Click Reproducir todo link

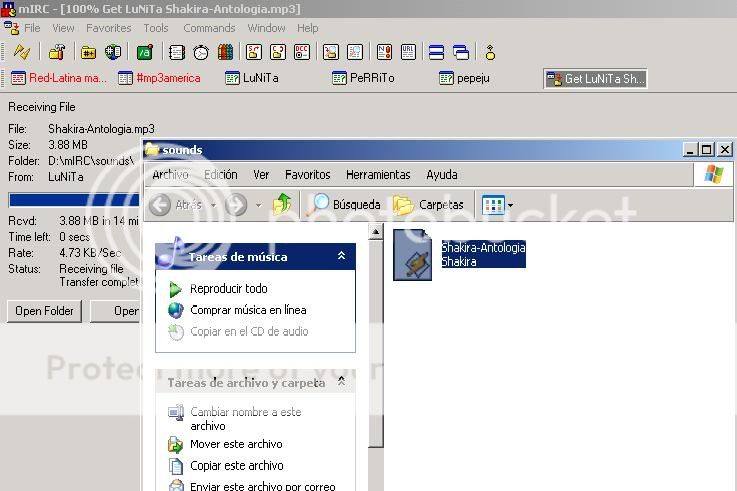(228, 288)
